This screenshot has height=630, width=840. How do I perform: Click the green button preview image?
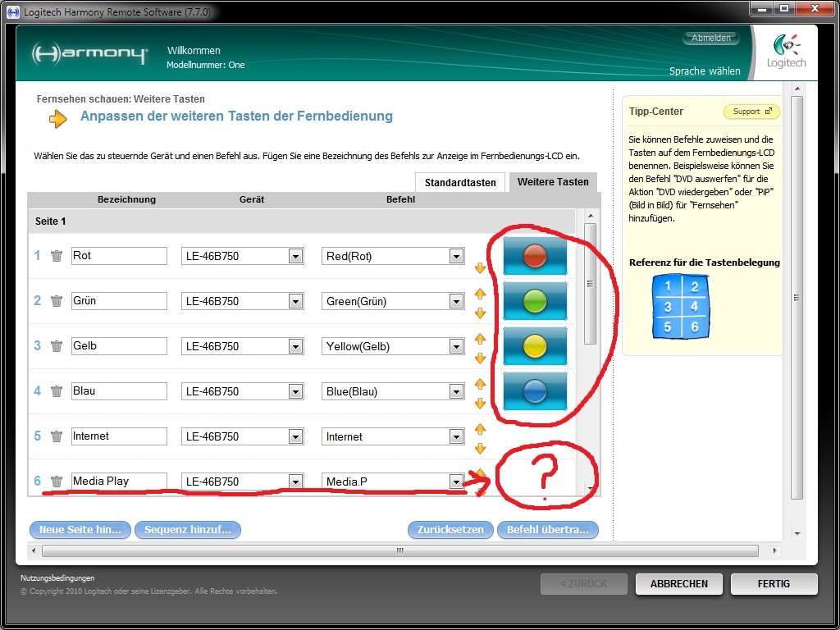535,302
